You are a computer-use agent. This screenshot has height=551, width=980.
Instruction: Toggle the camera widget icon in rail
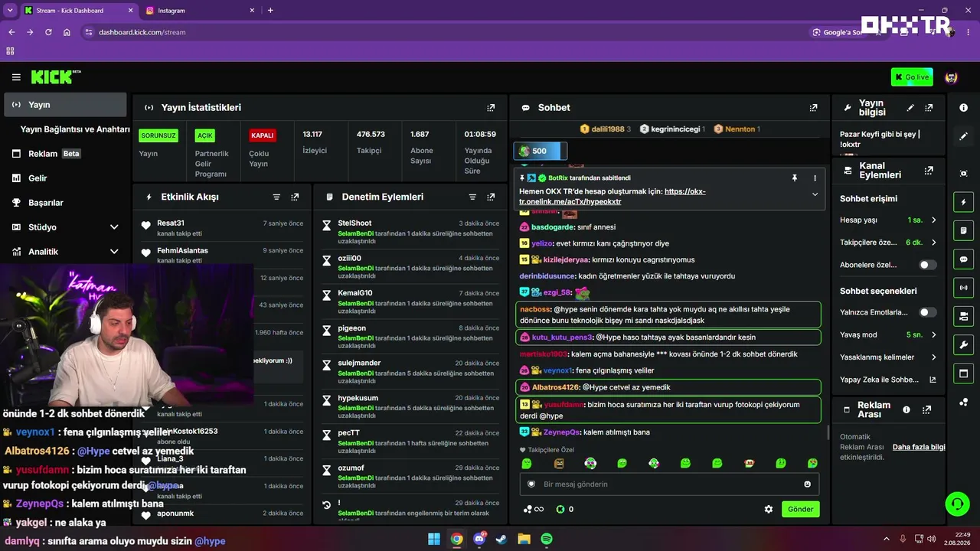point(963,316)
